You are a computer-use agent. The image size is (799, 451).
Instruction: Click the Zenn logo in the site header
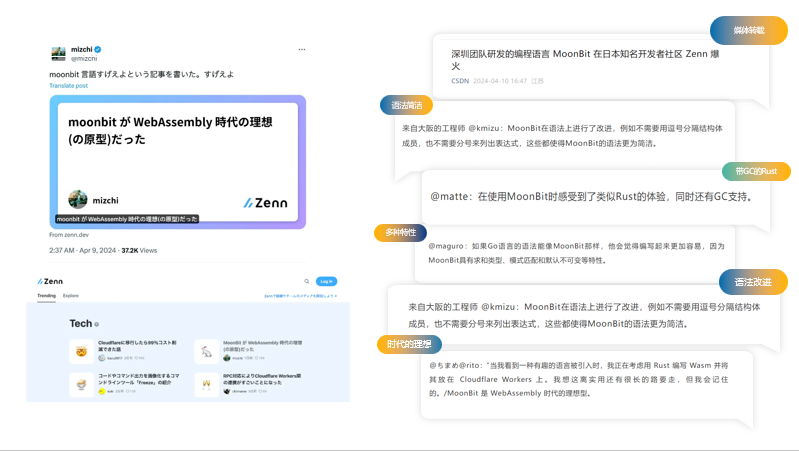point(50,281)
